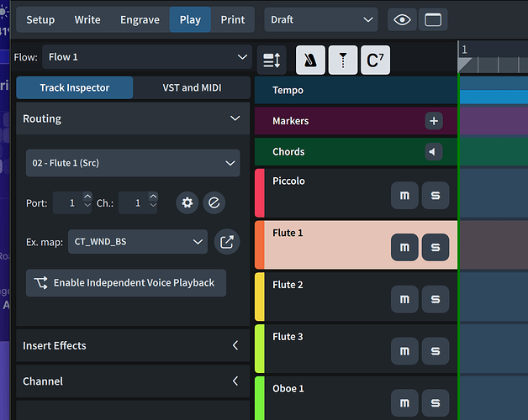Click the track height adjustment icon
The height and width of the screenshot is (420, 528).
point(272,60)
